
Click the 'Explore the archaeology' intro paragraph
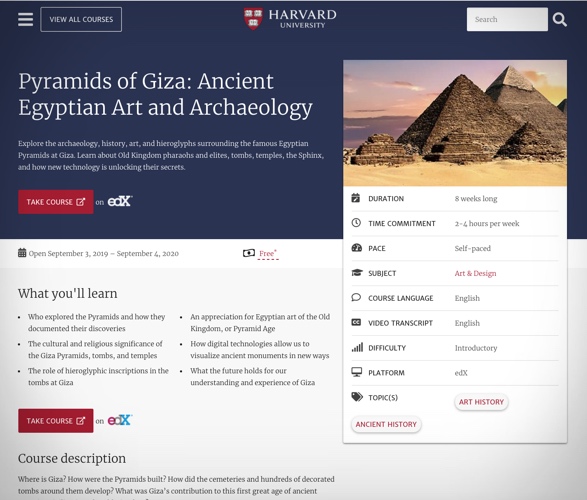(171, 155)
